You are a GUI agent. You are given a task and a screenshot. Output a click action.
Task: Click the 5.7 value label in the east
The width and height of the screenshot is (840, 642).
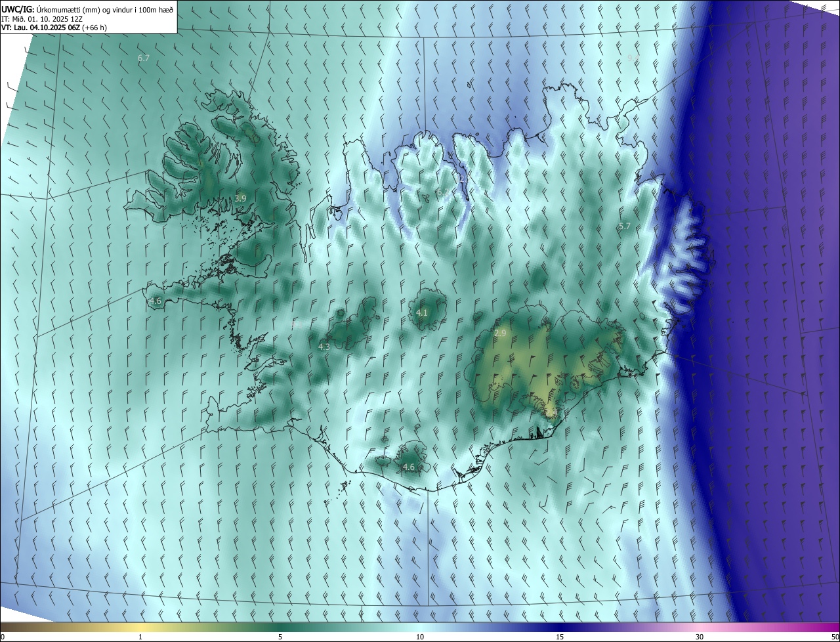click(624, 226)
